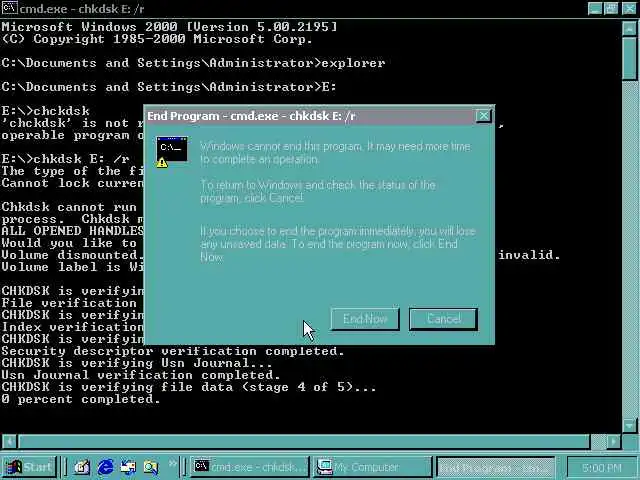Launch Internet Explorer from quick launch

[106, 467]
